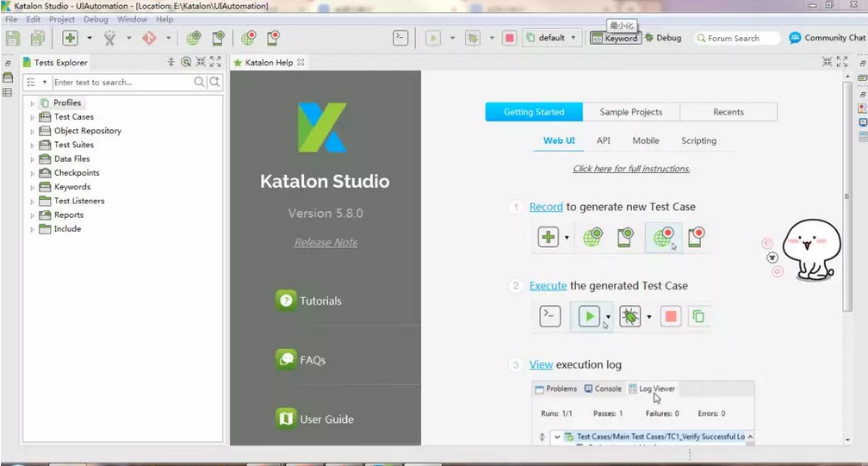The height and width of the screenshot is (466, 868).
Task: Open the Community Chat icon
Action: tap(795, 38)
